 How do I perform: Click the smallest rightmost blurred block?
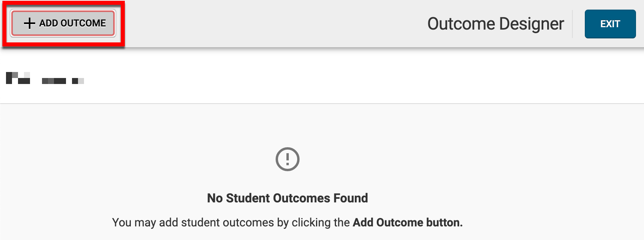(78, 81)
